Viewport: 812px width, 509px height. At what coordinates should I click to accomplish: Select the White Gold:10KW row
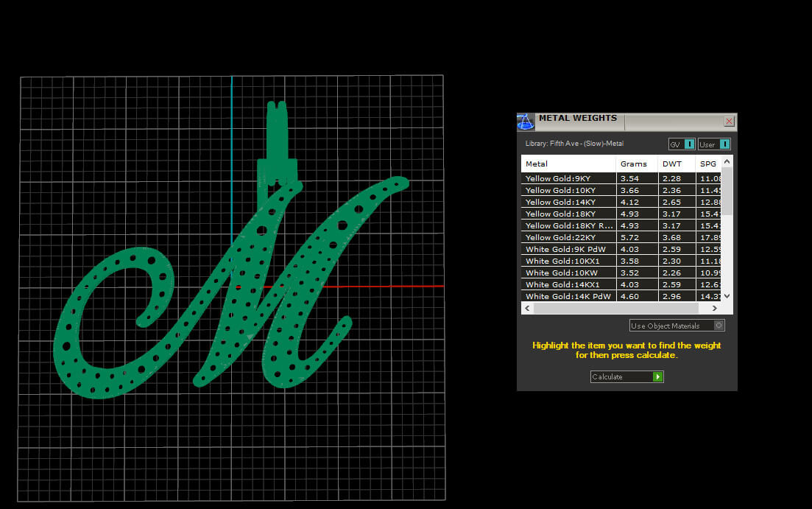point(568,273)
